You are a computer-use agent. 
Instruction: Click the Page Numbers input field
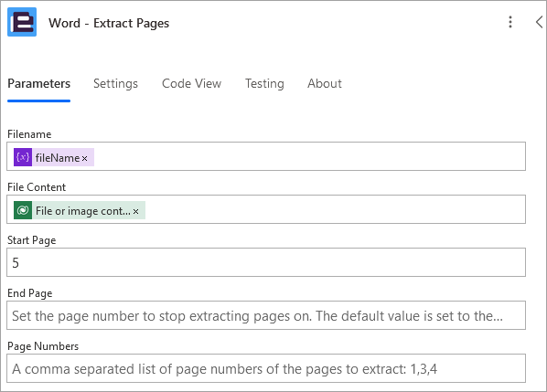point(266,368)
